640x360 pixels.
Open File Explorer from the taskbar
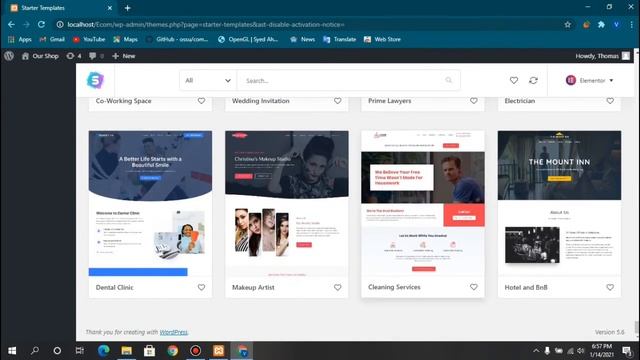click(126, 351)
